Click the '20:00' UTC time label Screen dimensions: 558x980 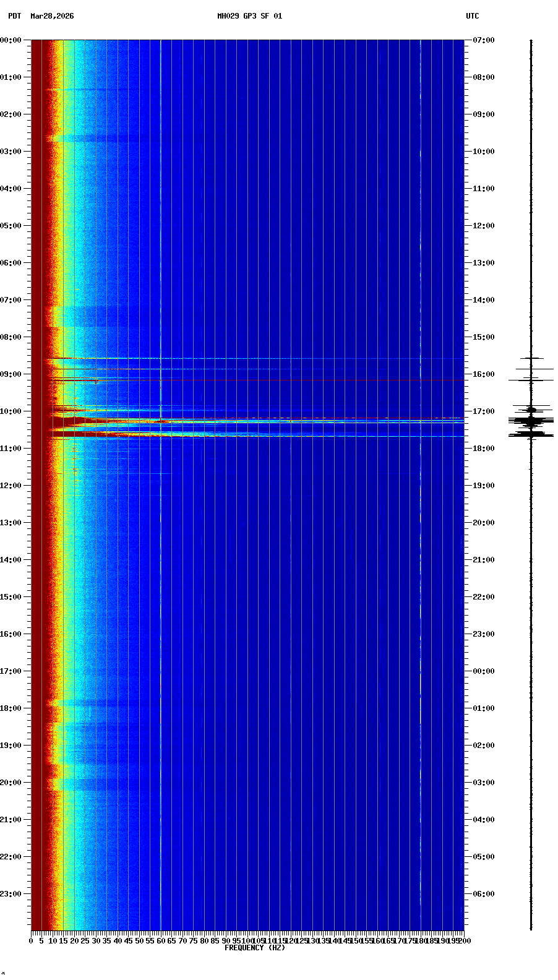click(x=484, y=523)
